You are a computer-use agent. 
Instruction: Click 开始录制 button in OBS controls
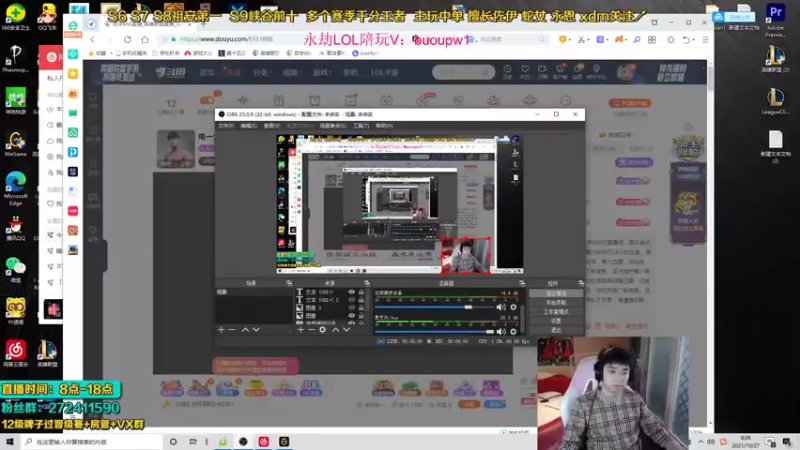[x=556, y=303]
